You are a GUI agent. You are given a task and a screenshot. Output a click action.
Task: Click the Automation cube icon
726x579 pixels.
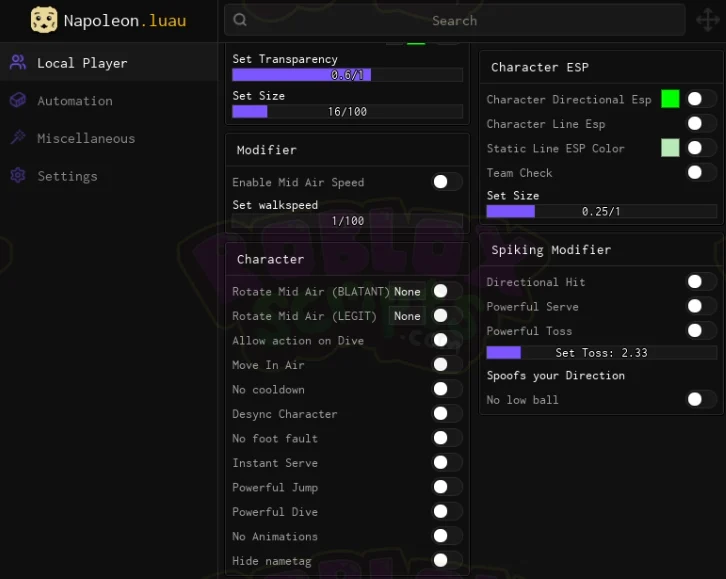(x=18, y=100)
